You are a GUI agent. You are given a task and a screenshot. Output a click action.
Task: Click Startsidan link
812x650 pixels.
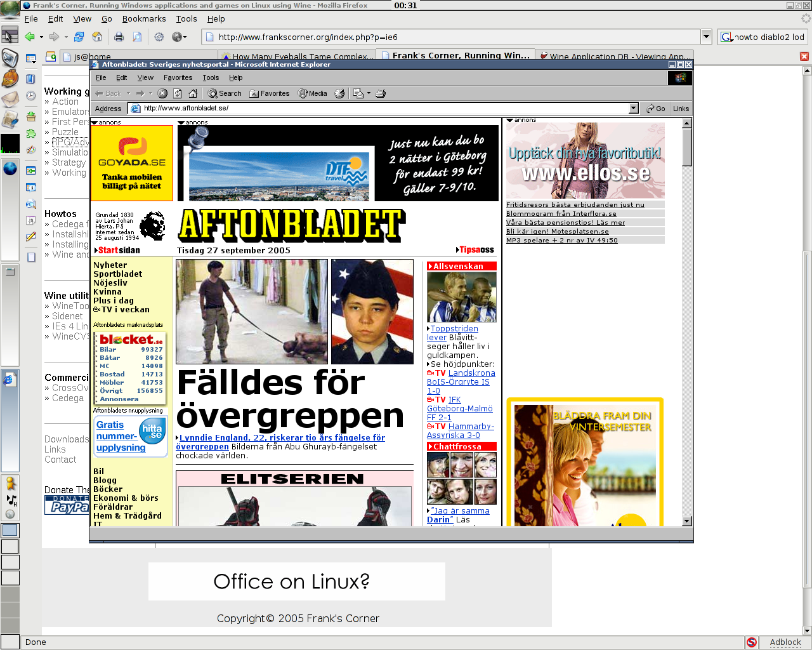pyautogui.click(x=119, y=250)
